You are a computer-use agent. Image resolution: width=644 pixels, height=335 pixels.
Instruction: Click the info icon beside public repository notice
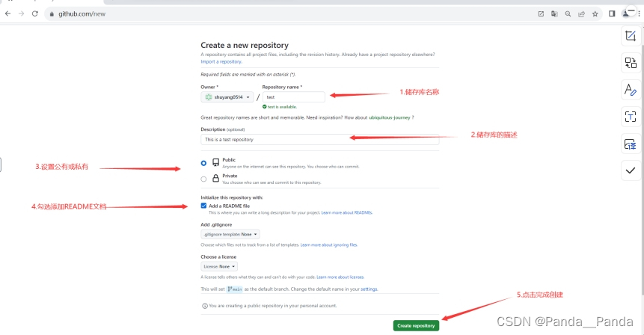[x=204, y=306]
